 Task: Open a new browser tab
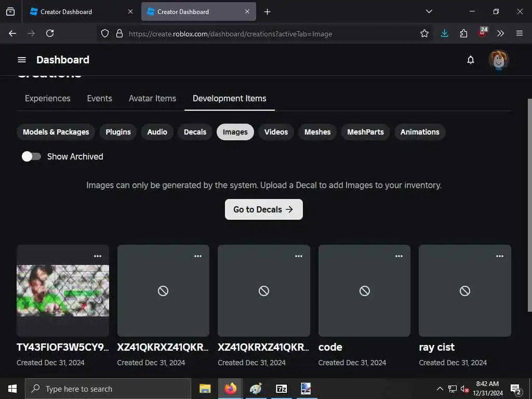[x=267, y=12]
